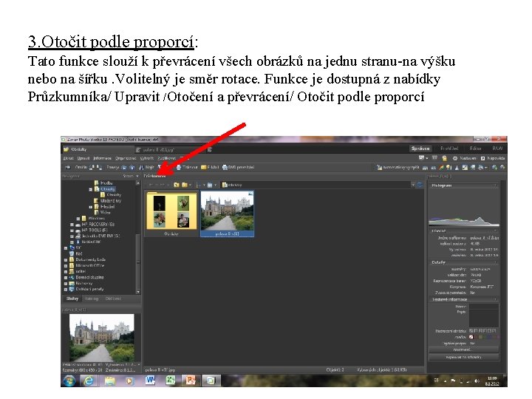Open the Vytvořit menu
Screen dimensions: 532x399
[x=146, y=158]
